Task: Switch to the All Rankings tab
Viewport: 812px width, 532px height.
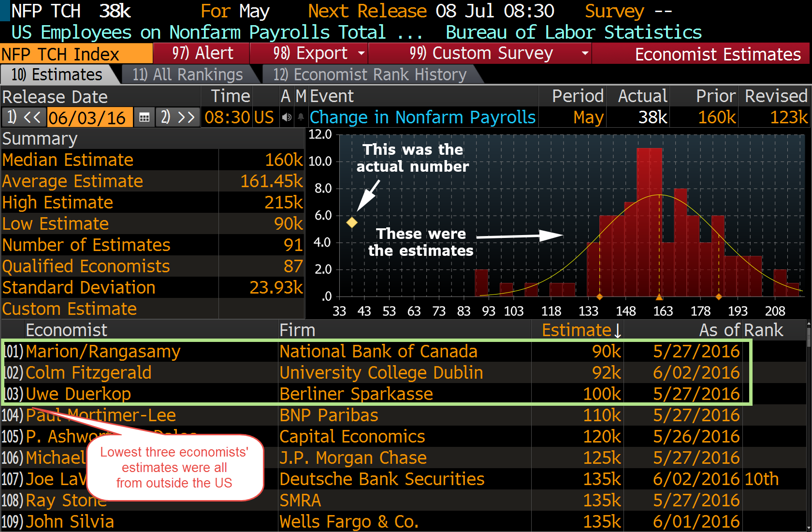Action: (188, 75)
